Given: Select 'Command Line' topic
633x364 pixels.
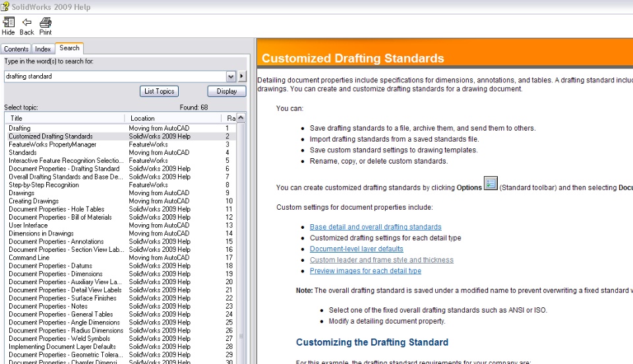Looking at the screenshot, I should 121,257.
